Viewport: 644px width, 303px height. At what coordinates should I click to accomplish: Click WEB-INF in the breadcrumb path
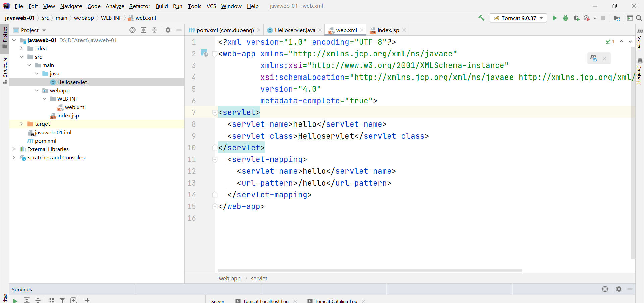coord(111,18)
